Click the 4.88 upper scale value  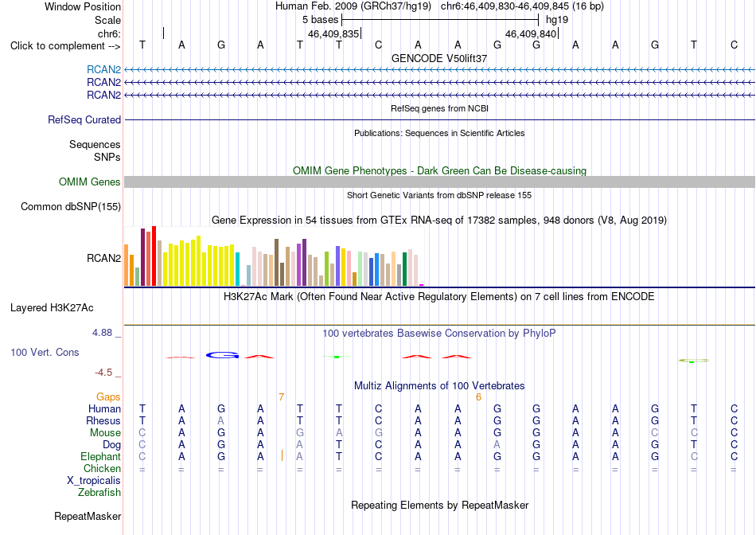point(102,333)
